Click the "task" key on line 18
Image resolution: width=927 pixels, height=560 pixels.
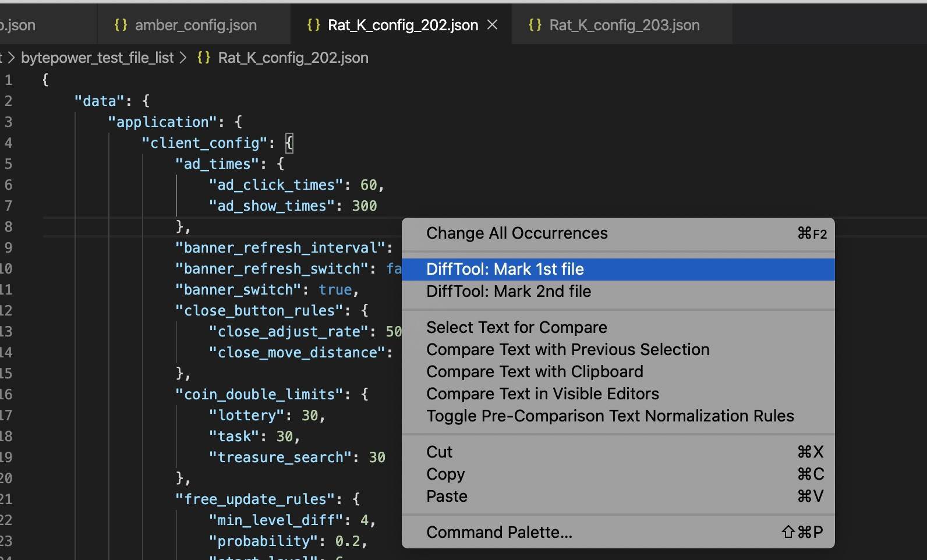(x=234, y=436)
